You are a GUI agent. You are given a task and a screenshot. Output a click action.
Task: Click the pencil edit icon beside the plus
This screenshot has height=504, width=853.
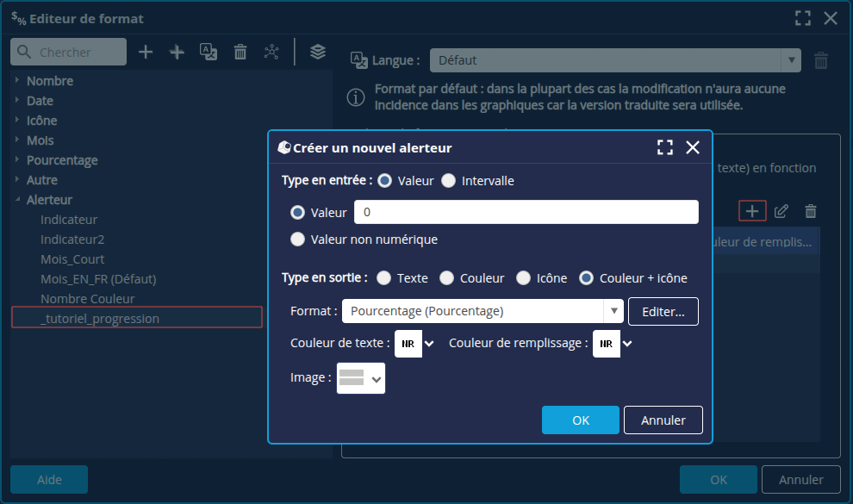pos(781,211)
